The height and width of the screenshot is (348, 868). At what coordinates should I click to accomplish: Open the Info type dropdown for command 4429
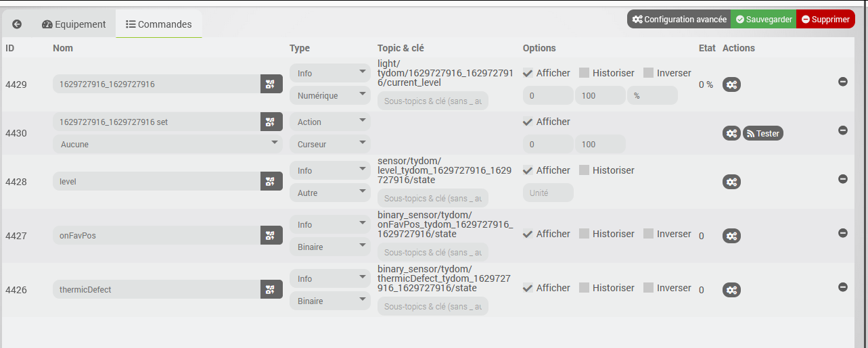[x=330, y=73]
